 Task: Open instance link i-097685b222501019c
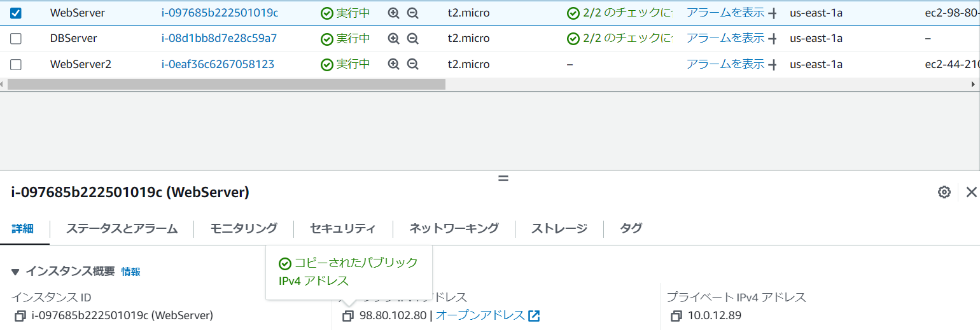click(220, 13)
